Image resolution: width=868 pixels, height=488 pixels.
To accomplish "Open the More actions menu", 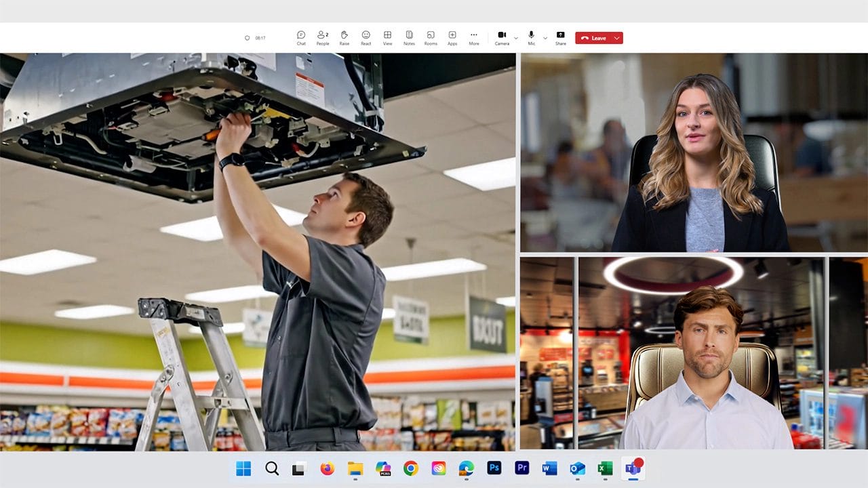I will click(474, 37).
